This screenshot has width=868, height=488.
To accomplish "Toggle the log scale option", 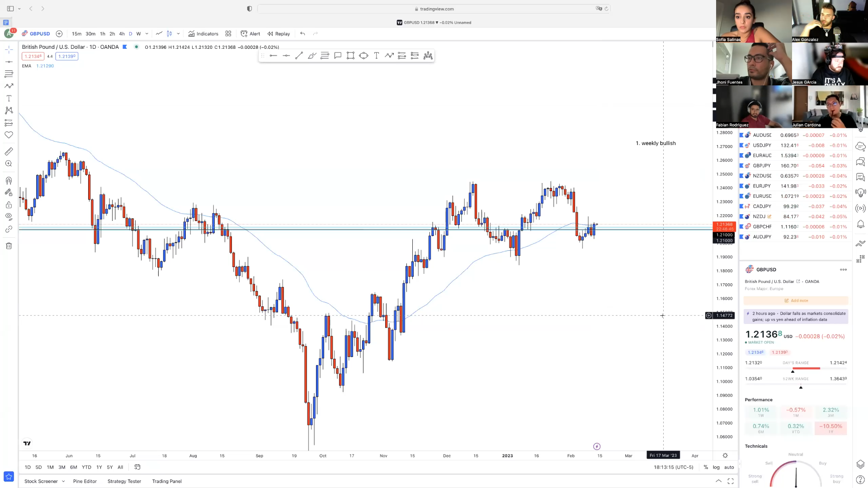I will click(x=716, y=467).
